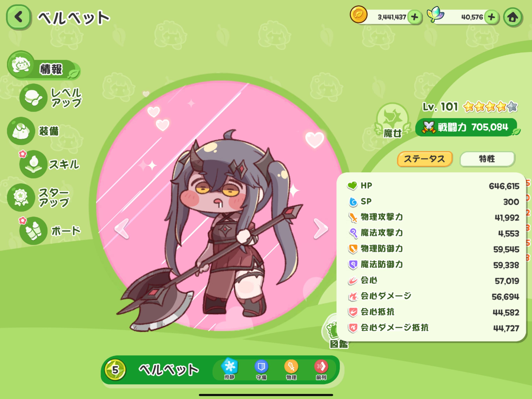Tap the 戦闘力 combat power bar
The width and height of the screenshot is (532, 399).
(467, 127)
